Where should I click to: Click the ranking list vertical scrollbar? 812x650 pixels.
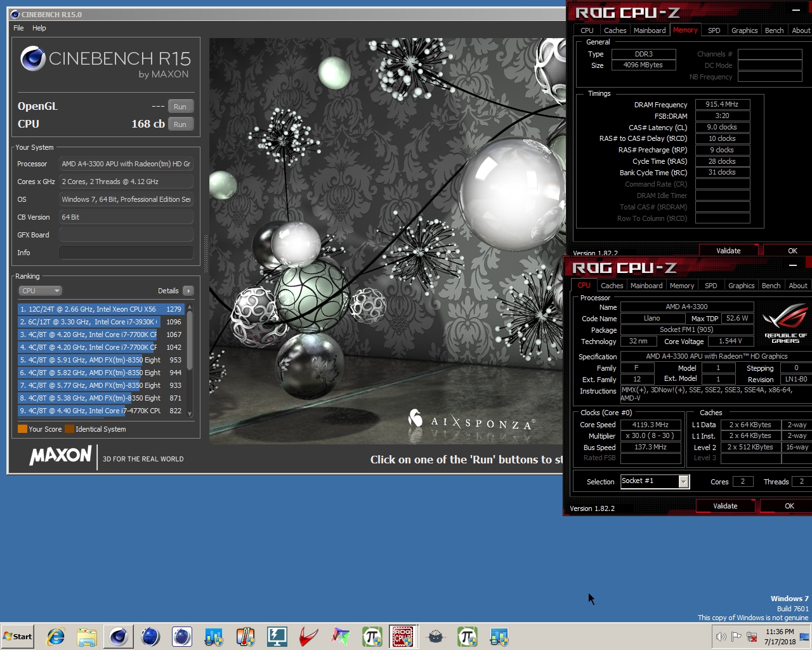pos(189,360)
